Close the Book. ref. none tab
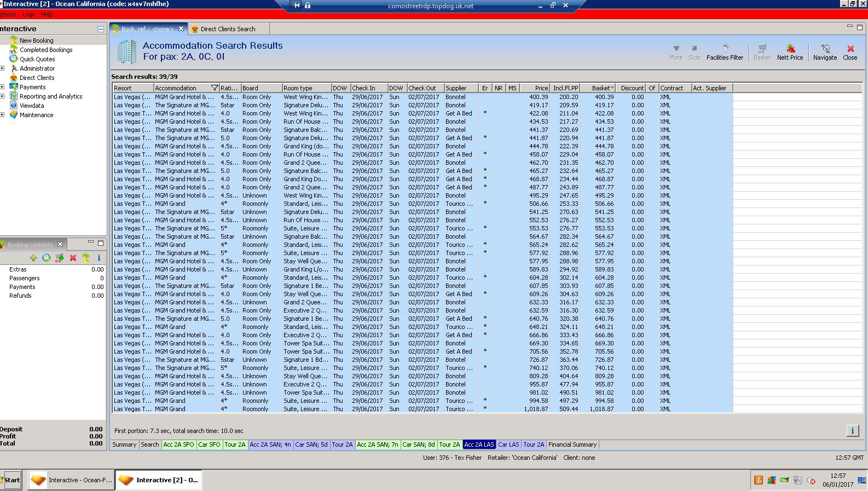 (181, 29)
